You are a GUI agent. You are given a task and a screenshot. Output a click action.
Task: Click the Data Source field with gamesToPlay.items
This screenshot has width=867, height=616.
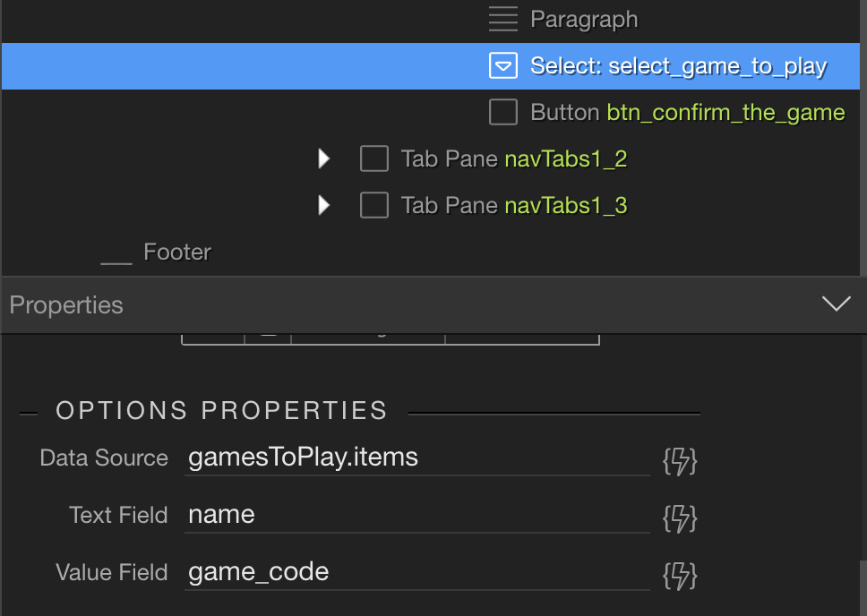pyautogui.click(x=416, y=458)
